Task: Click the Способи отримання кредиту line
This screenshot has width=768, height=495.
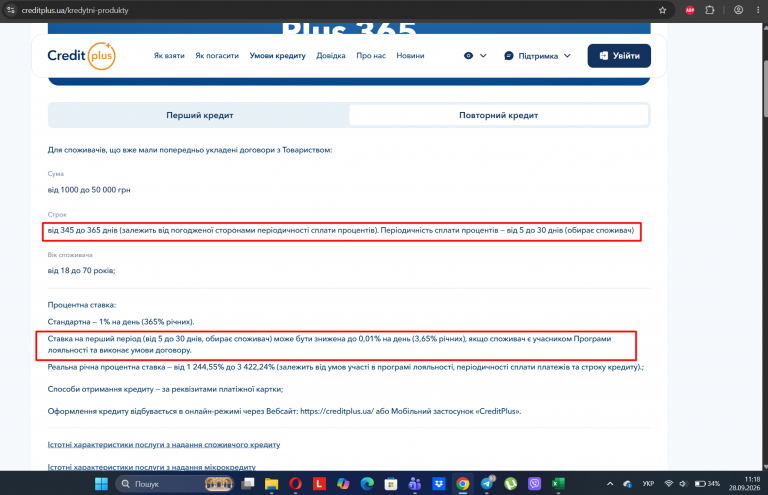Action: [x=165, y=389]
